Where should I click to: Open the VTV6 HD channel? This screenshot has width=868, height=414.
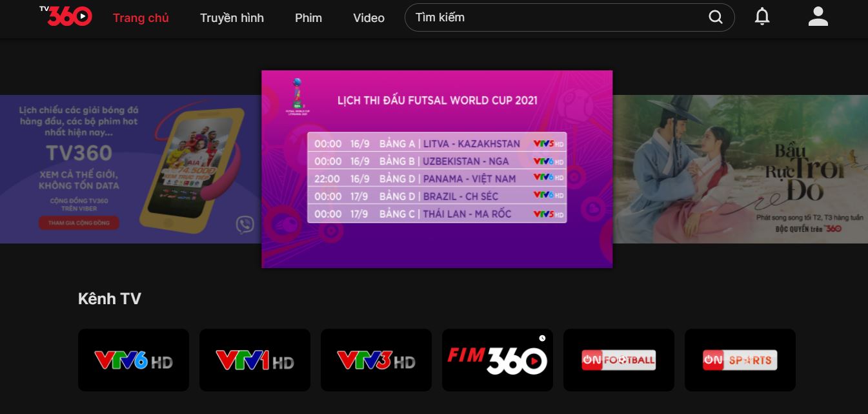coord(134,360)
